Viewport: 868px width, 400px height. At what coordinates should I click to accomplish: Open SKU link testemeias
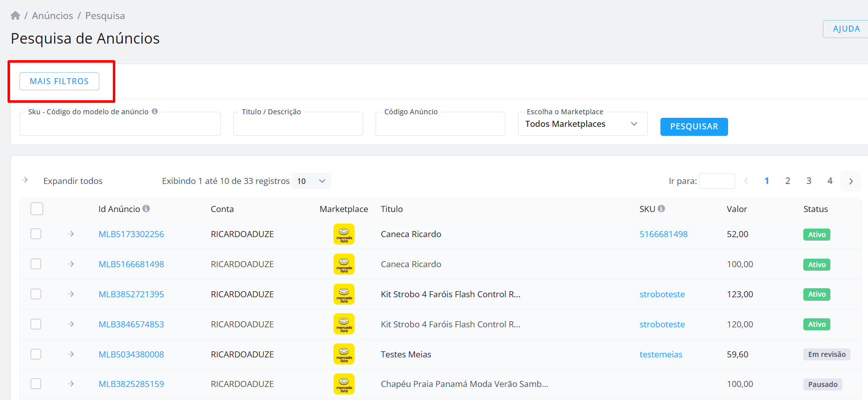coord(661,354)
